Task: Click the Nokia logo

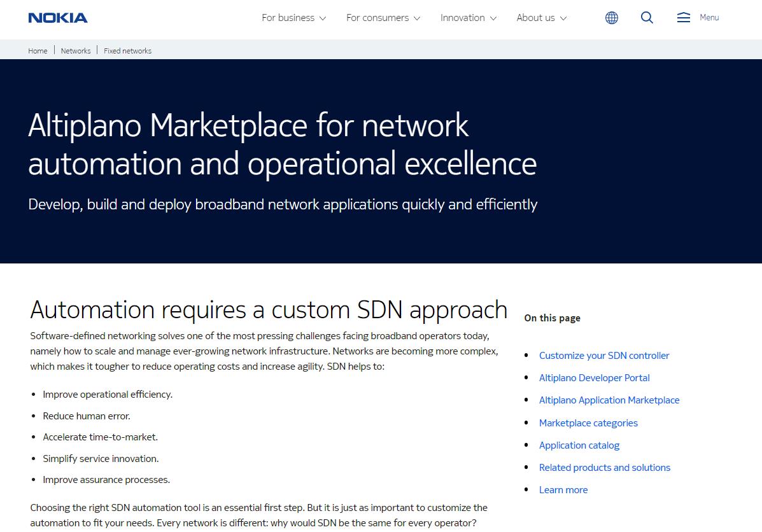Action: pyautogui.click(x=58, y=18)
